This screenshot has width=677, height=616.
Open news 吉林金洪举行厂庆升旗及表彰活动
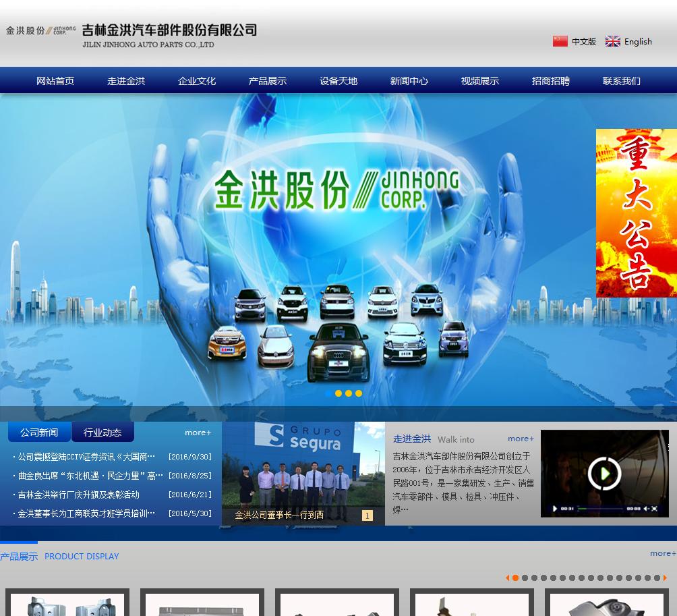(79, 495)
